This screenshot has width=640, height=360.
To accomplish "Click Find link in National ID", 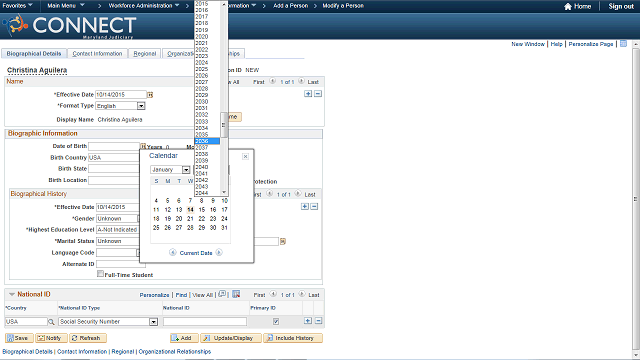I will click(x=181, y=295).
